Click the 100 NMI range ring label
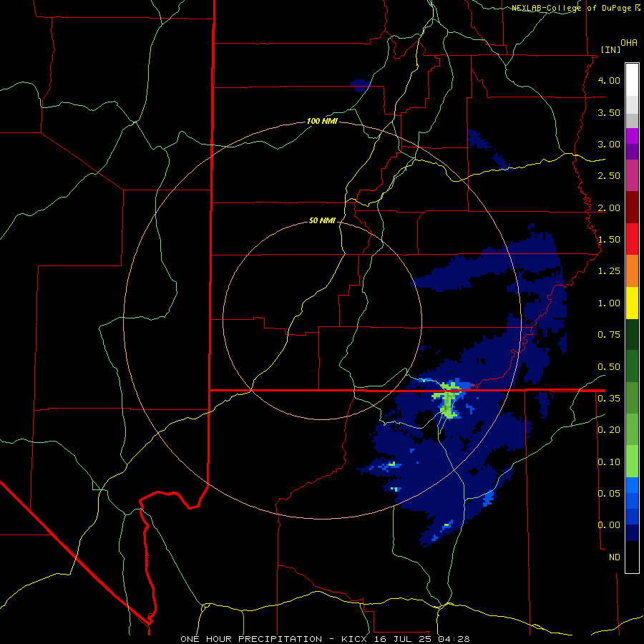644x644 pixels. [x=322, y=121]
